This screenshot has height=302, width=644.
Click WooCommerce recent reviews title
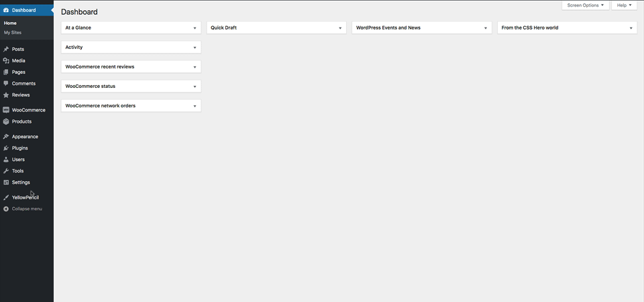pyautogui.click(x=100, y=66)
